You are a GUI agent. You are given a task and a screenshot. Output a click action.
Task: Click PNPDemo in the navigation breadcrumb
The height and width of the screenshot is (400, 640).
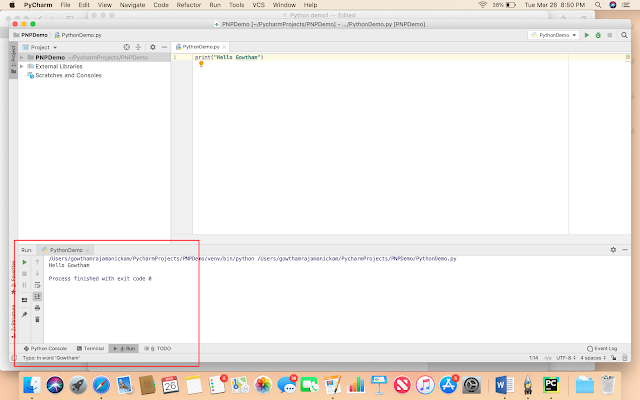31,35
